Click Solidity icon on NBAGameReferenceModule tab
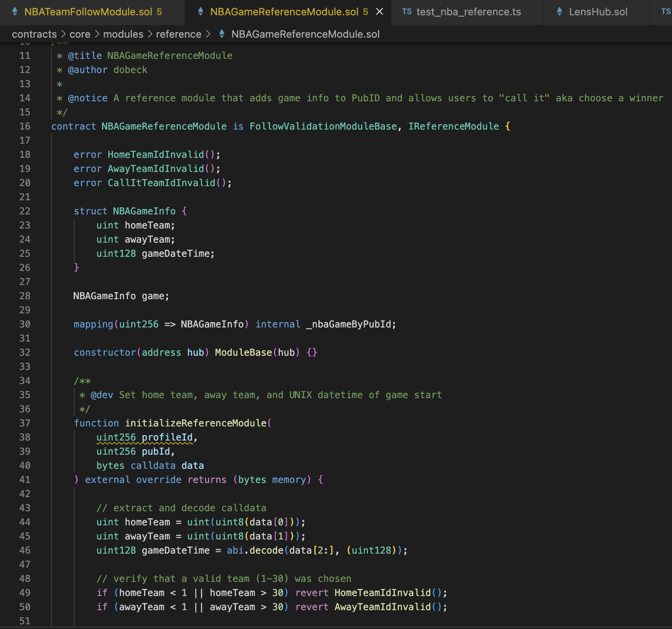Viewport: 672px width, 629px height. coord(201,12)
